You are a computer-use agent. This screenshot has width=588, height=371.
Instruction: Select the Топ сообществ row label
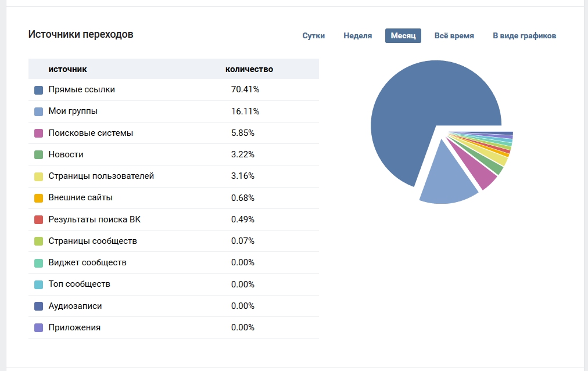point(79,284)
